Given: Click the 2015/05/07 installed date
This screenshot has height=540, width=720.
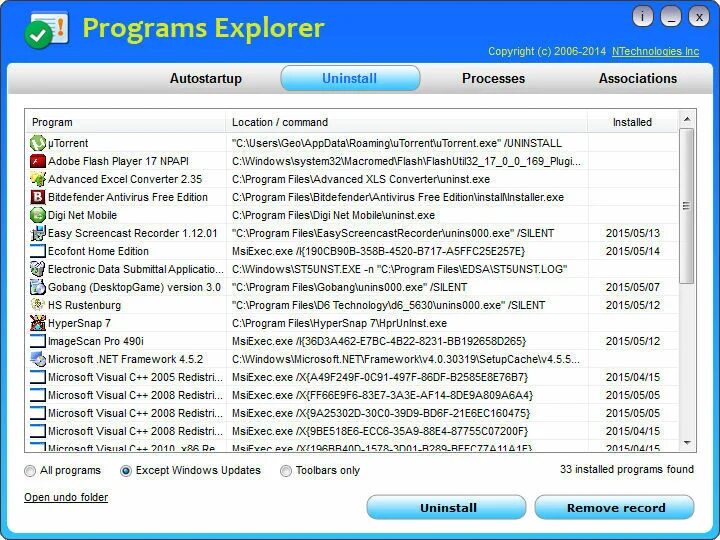Looking at the screenshot, I should coord(633,287).
